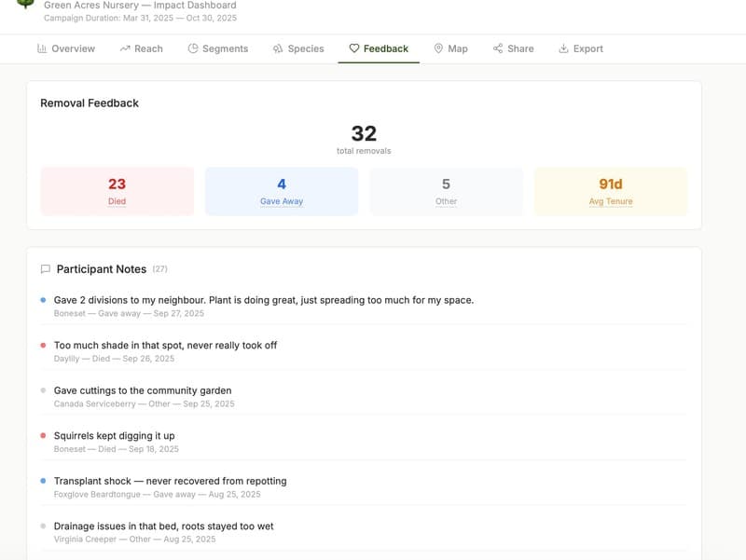Click the 32 total removals count

(364, 134)
